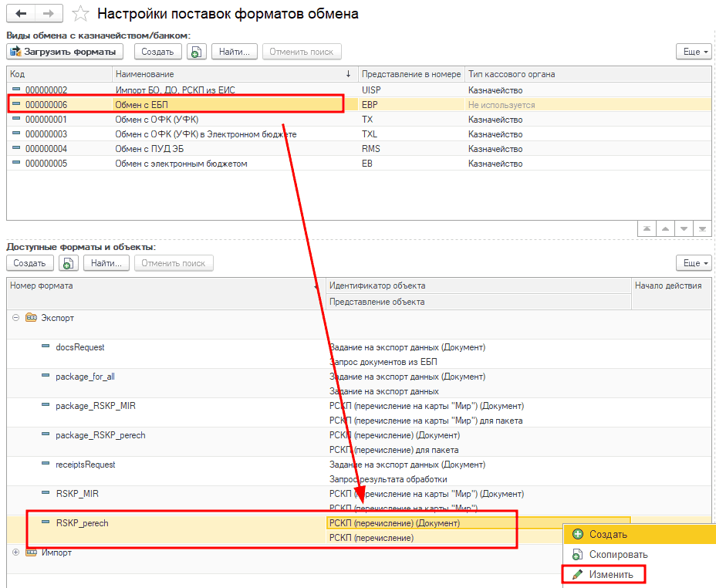Expand the Импорт tree group
716x588 pixels.
[16, 553]
